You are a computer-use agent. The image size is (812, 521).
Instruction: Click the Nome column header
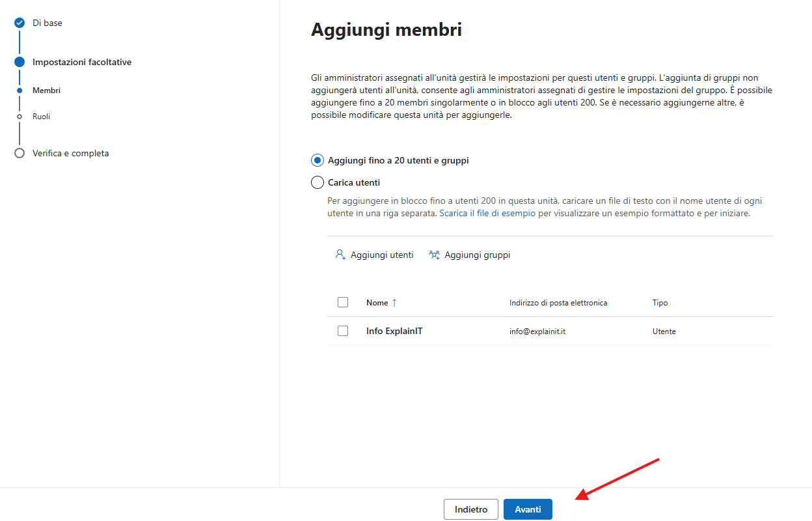tap(377, 303)
